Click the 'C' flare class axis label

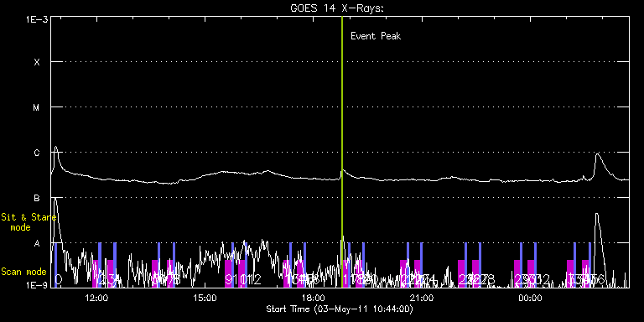click(37, 153)
